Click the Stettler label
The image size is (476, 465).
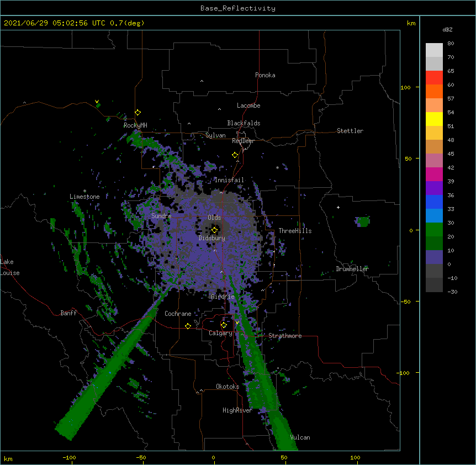[350, 131]
